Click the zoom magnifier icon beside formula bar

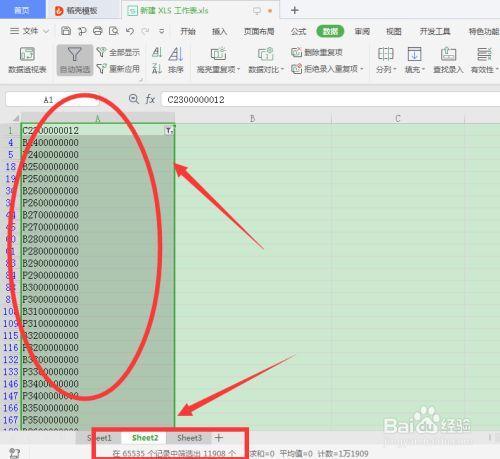(x=134, y=99)
